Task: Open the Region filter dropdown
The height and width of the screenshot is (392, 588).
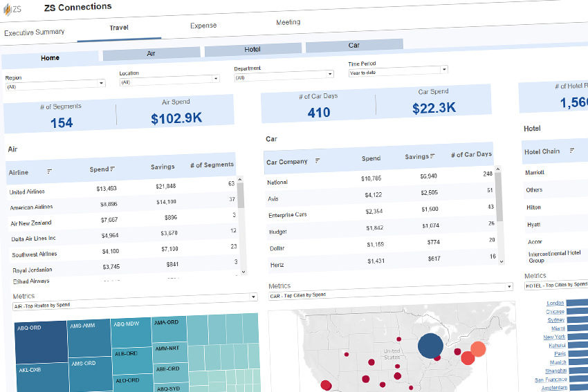Action: tap(55, 85)
